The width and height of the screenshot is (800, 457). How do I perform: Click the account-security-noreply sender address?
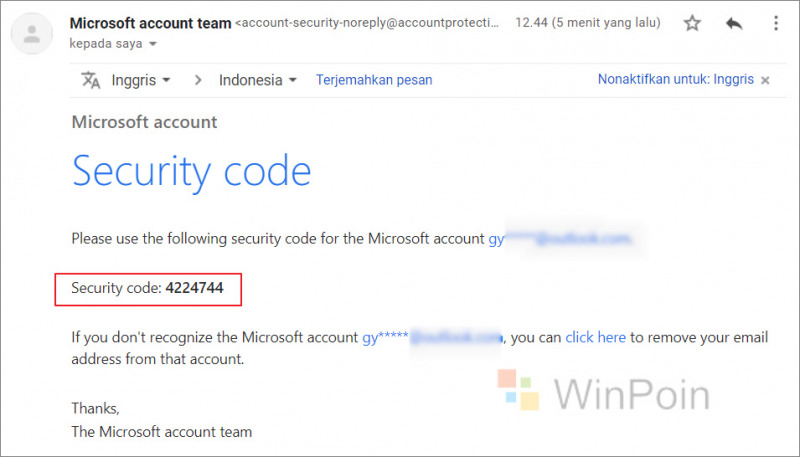[367, 23]
